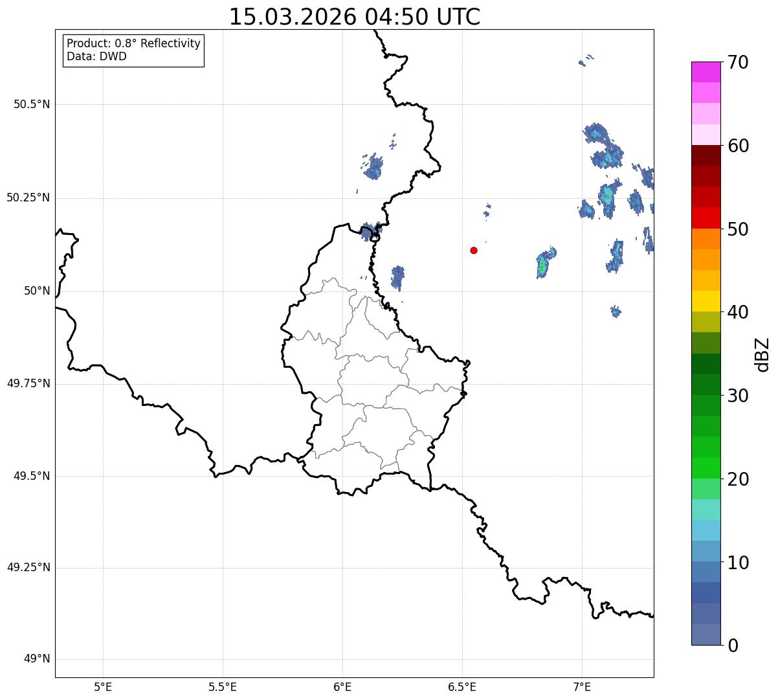Click the "dBZ" colorbar label
This screenshot has height=700, width=778.
pos(762,354)
